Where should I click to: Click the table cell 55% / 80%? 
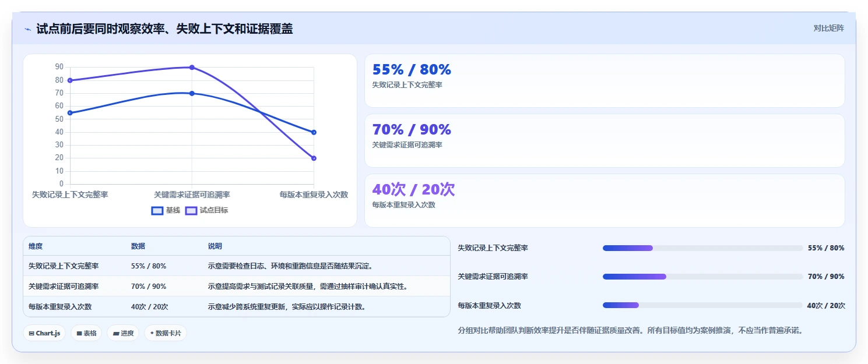[x=149, y=266]
